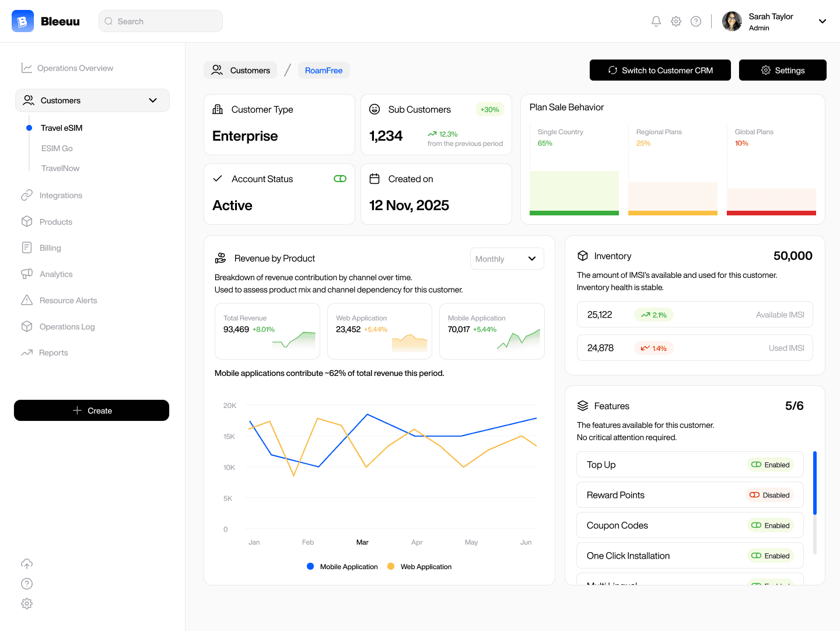Toggle Mobile Application legend item
Image resolution: width=840 pixels, height=631 pixels.
click(342, 566)
